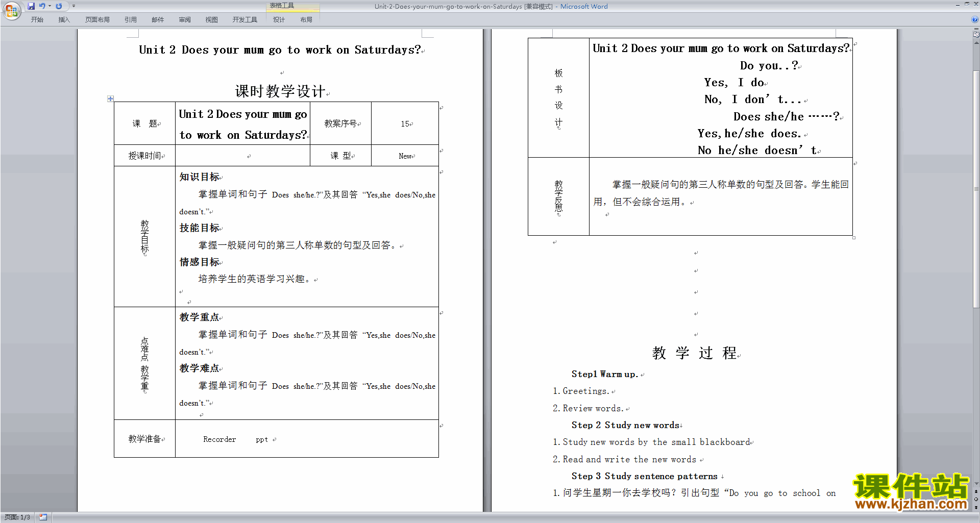Click the table move handle on page one
Screen dimensions: 980x523
[110, 98]
